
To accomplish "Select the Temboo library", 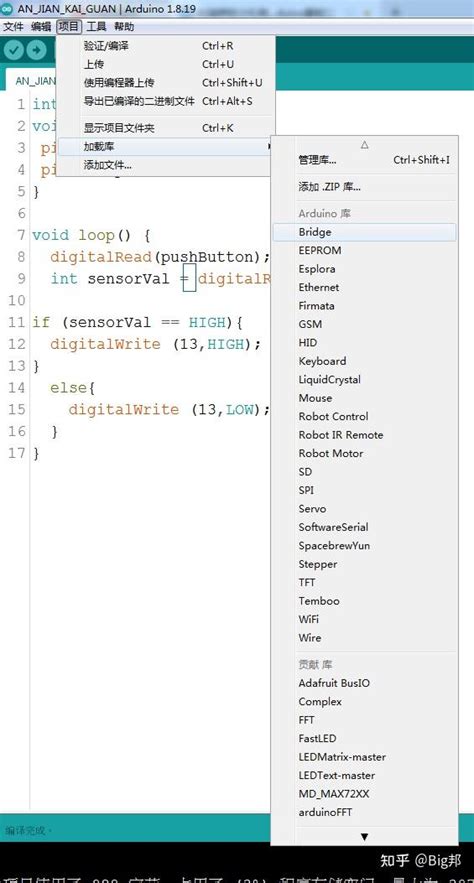I will click(364, 601).
